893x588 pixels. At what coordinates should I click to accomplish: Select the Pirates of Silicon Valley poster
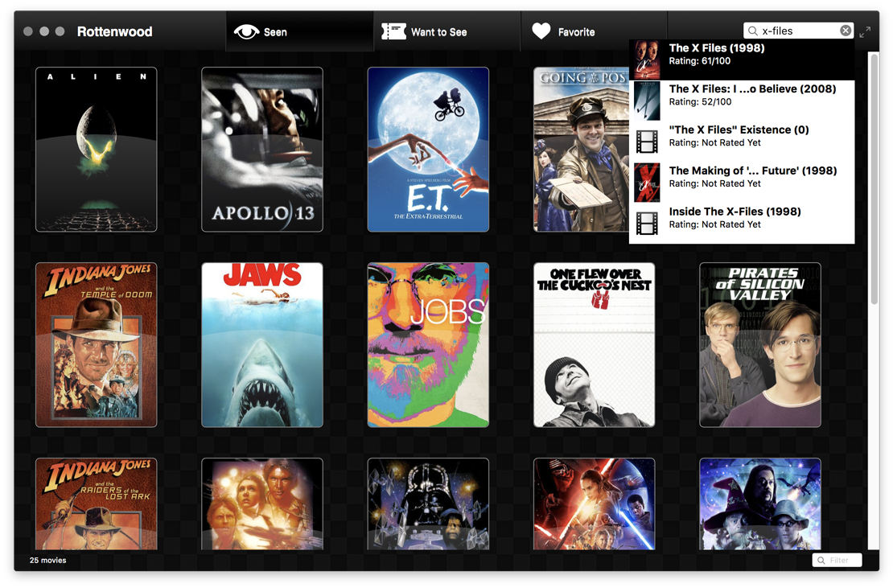coord(760,345)
